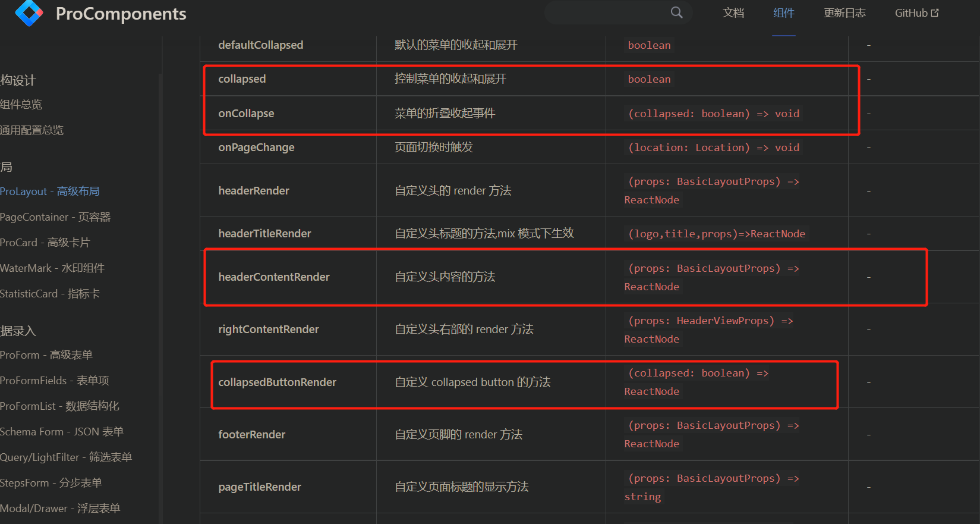Screen dimensions: 980x524
Task: Open Query/LightFilter - 筛选表单 page
Action: [65, 457]
